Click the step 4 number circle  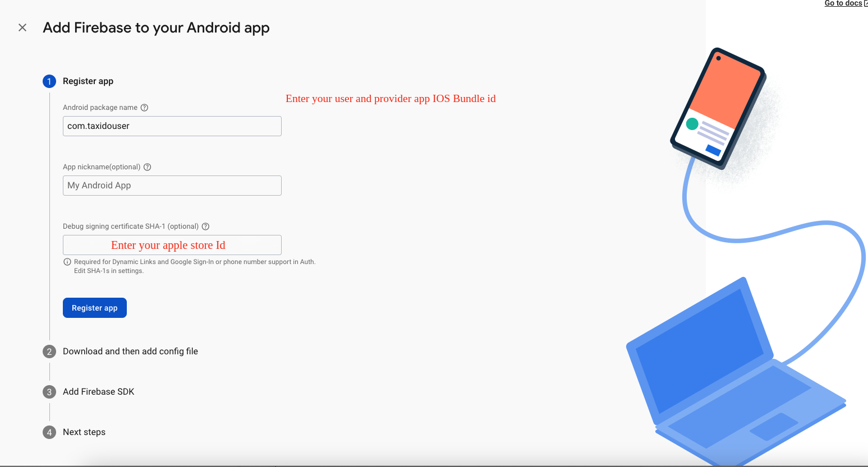click(49, 432)
